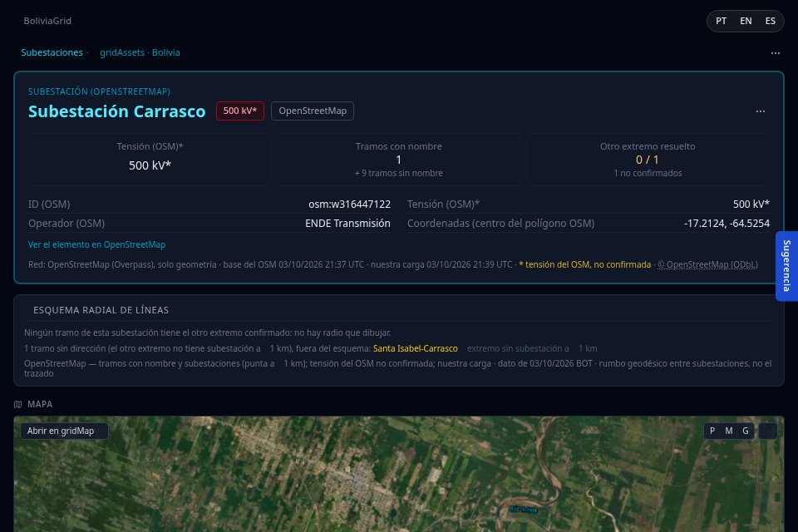
Task: Select the osm:w316447122 ID value
Action: 350,204
